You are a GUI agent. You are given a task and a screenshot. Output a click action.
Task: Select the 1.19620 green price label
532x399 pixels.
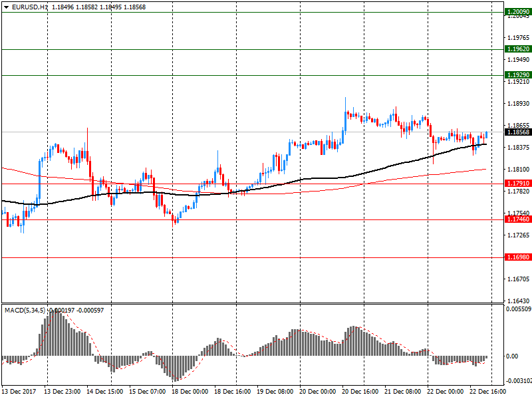pyautogui.click(x=517, y=49)
